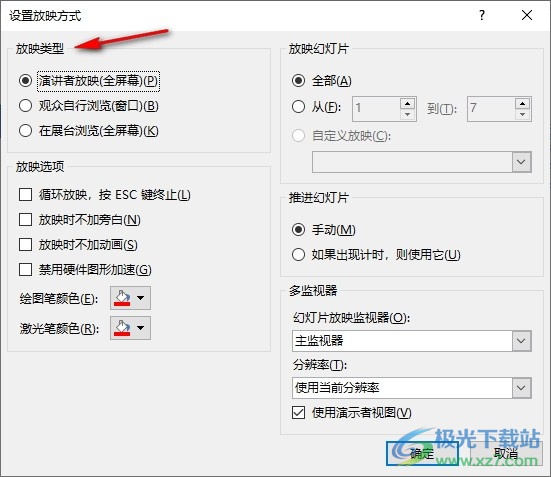Open the 绘图笔颜色 dropdown arrow

[141, 298]
